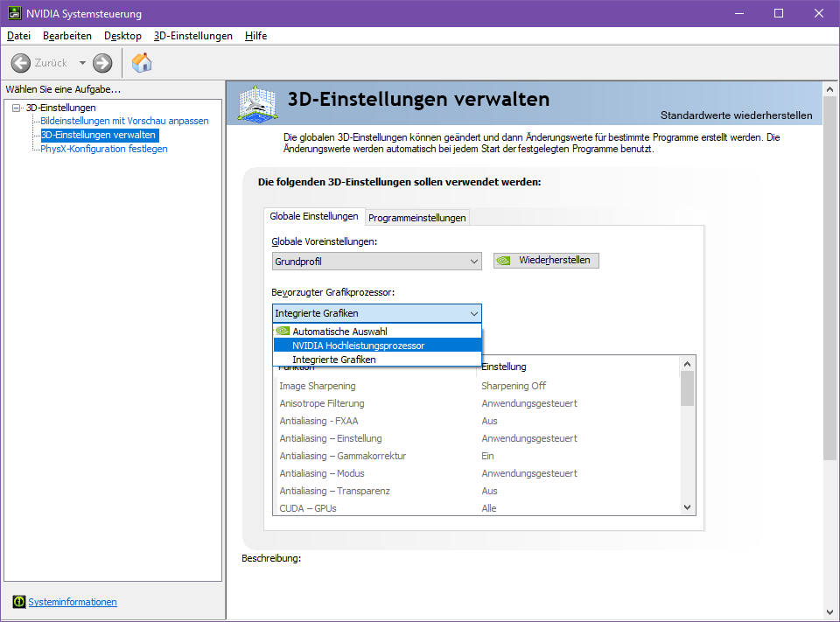Open the Desktop menu

click(122, 36)
